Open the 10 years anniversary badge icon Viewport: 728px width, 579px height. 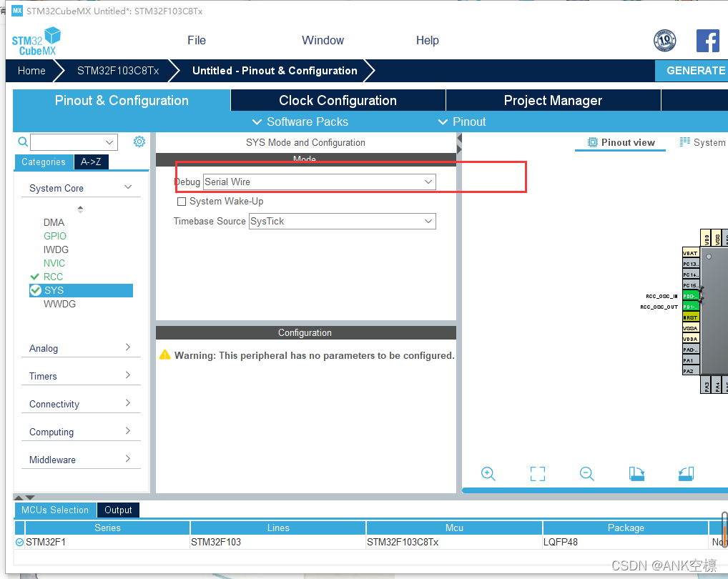coord(664,41)
